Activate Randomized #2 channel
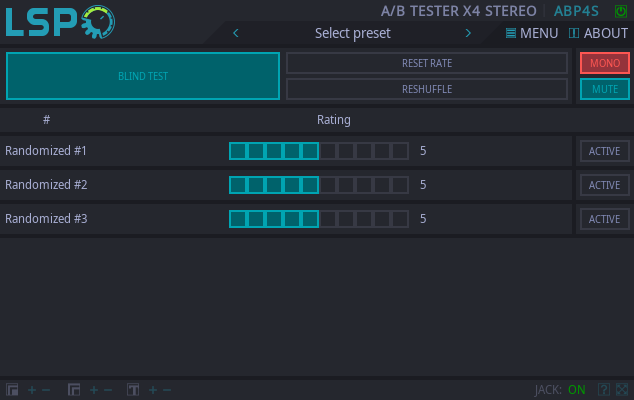The height and width of the screenshot is (400, 634). [604, 185]
